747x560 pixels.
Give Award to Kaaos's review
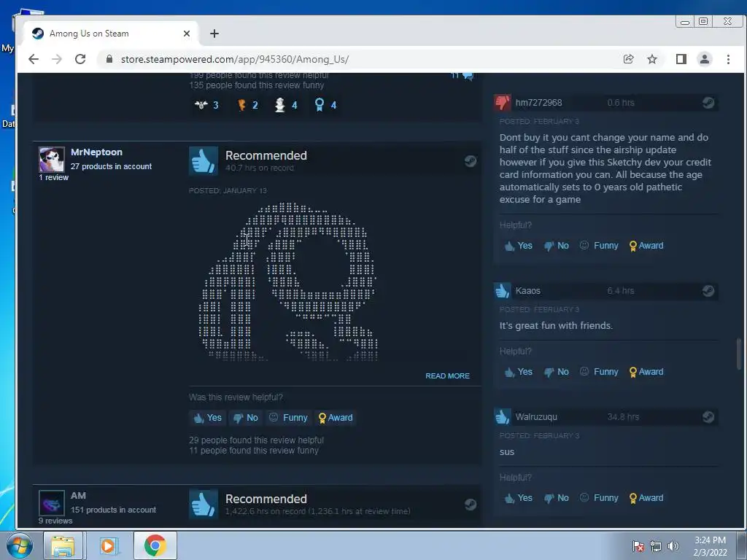tap(646, 372)
